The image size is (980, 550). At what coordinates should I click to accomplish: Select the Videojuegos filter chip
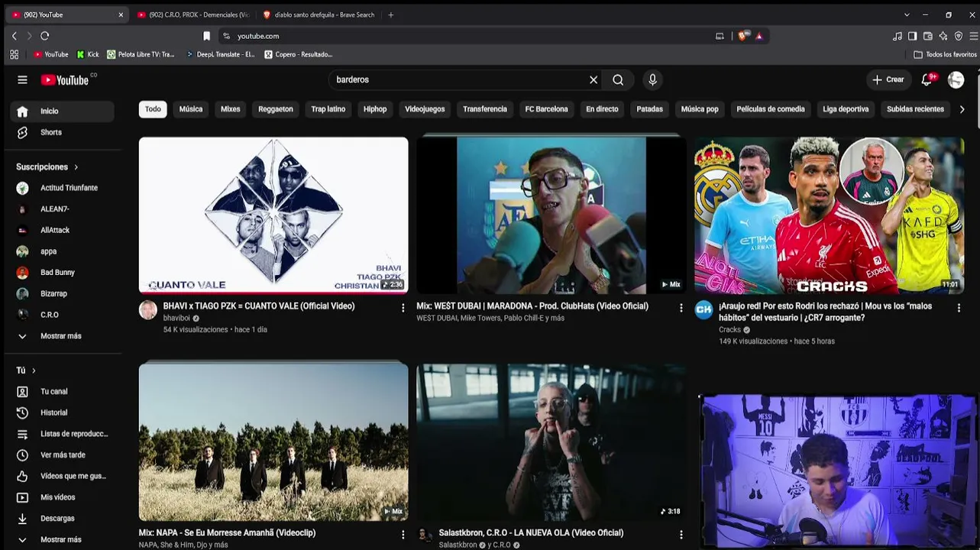(425, 109)
